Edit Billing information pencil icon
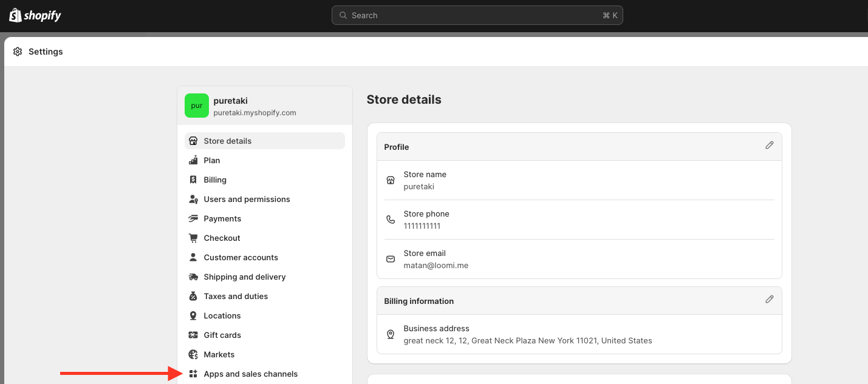This screenshot has width=868, height=384. point(770,299)
